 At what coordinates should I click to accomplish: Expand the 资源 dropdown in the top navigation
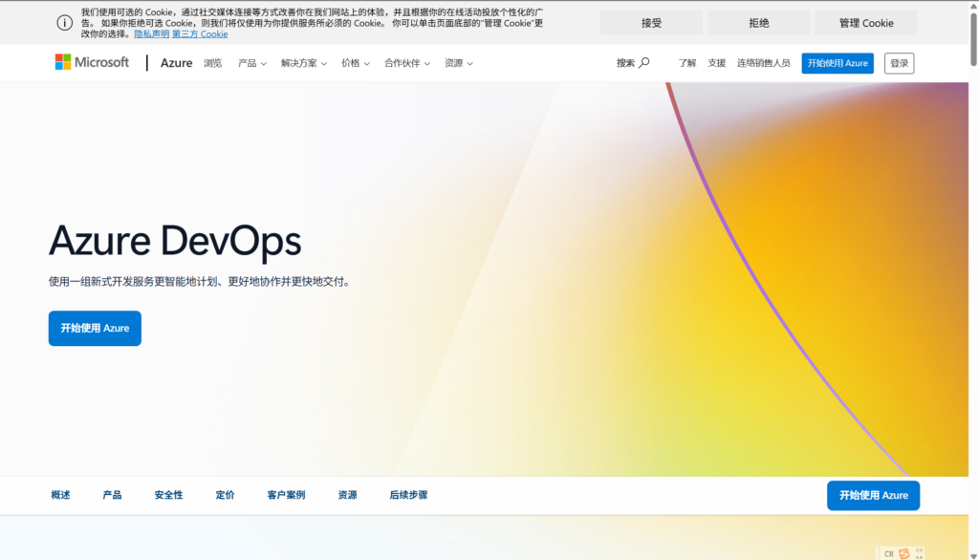coord(458,63)
